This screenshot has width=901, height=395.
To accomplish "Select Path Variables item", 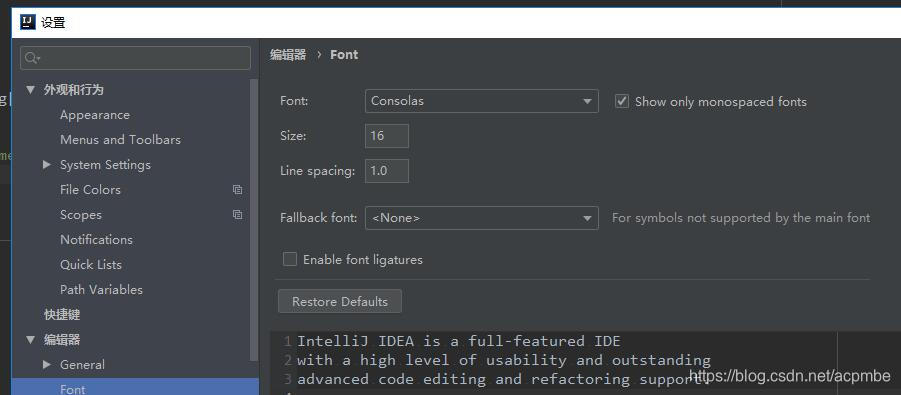I will [101, 290].
